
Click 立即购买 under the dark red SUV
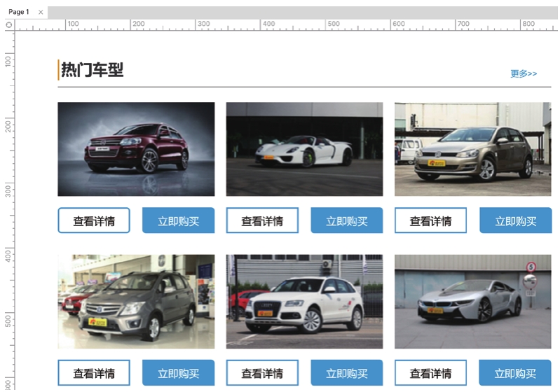tap(179, 220)
